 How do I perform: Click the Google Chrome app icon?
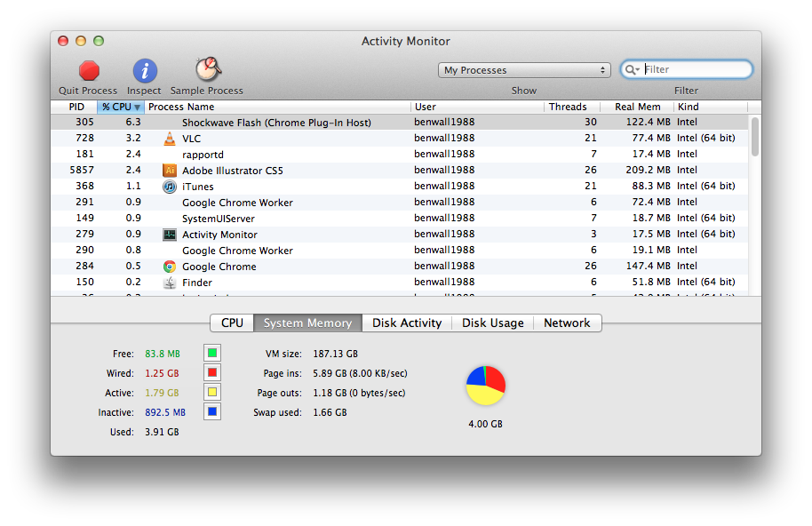[170, 266]
